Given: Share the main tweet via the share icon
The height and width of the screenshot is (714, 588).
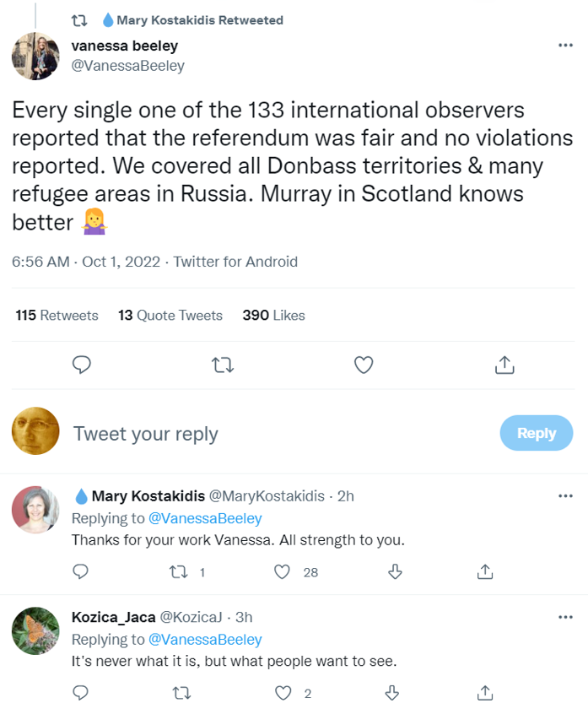Looking at the screenshot, I should coord(504,365).
